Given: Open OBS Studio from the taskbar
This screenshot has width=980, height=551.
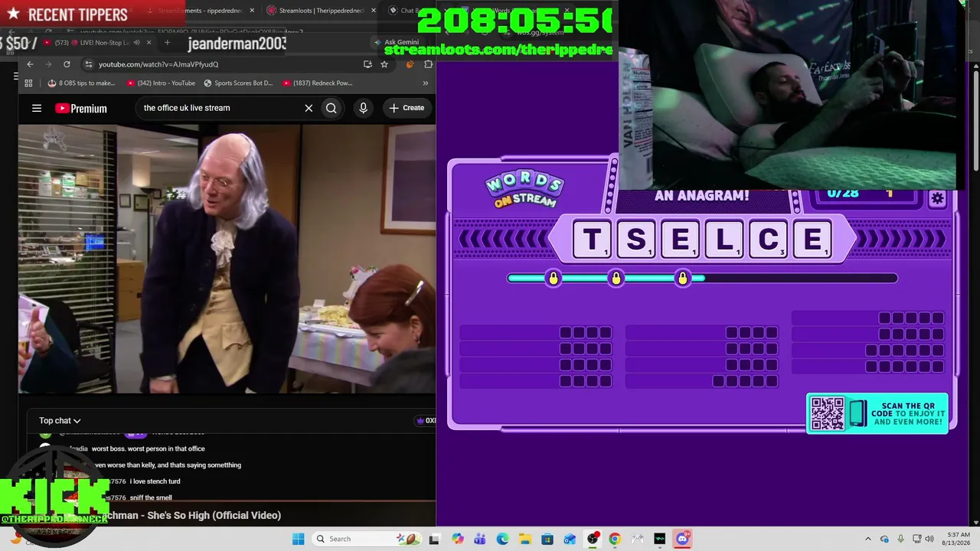Looking at the screenshot, I should click(x=593, y=539).
